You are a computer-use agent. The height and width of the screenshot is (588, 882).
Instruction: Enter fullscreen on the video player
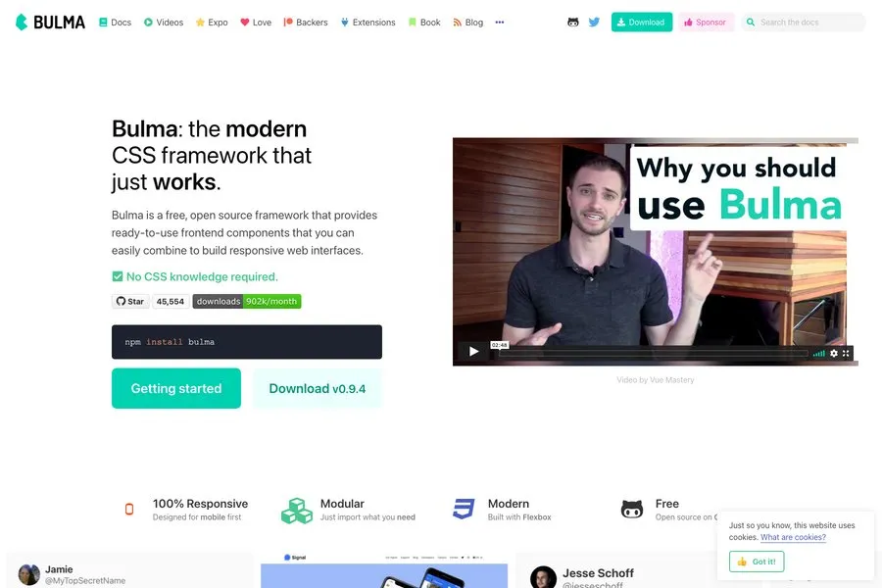pyautogui.click(x=846, y=353)
